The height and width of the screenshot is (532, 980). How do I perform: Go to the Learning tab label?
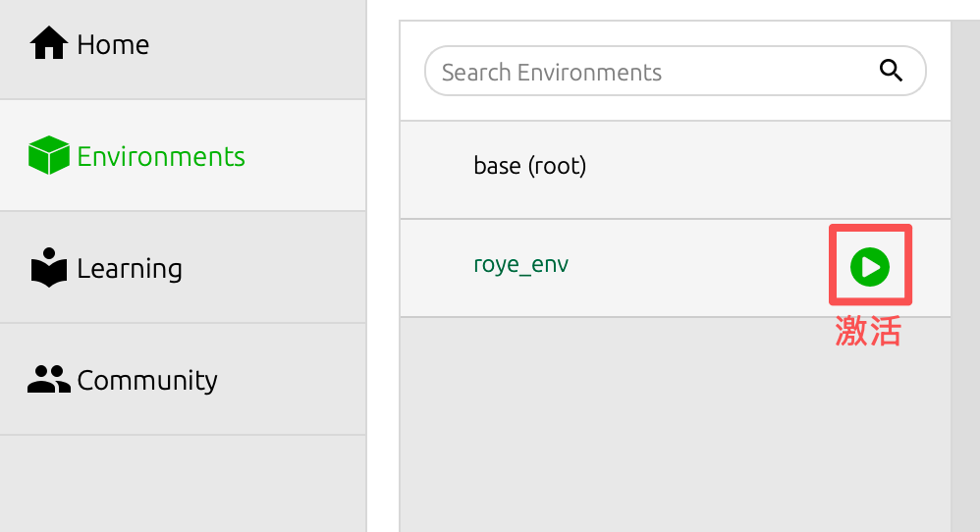point(130,268)
